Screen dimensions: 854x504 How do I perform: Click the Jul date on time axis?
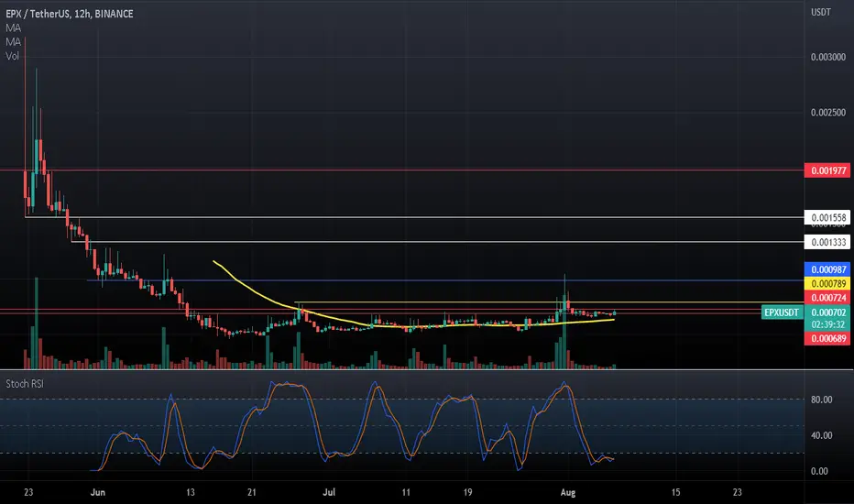pyautogui.click(x=328, y=493)
